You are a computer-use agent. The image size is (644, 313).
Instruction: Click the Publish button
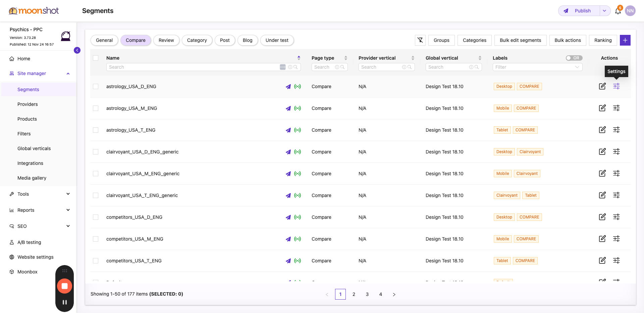(x=579, y=11)
